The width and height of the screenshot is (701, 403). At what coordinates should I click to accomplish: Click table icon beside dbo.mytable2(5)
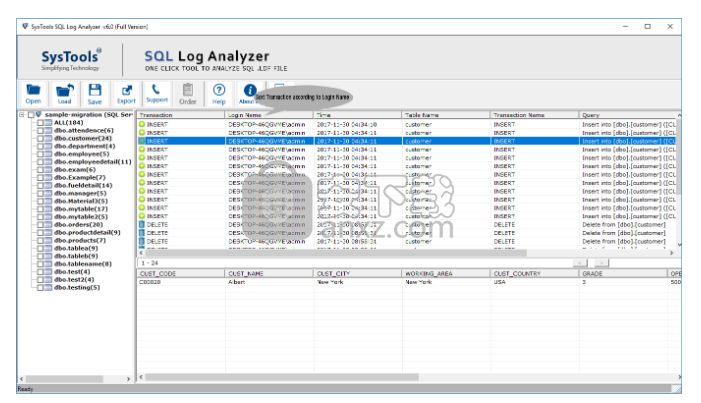click(48, 217)
